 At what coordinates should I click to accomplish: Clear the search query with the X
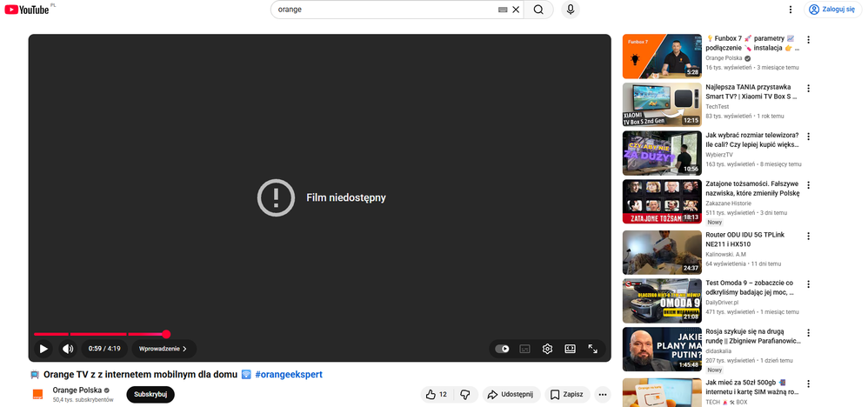[516, 10]
